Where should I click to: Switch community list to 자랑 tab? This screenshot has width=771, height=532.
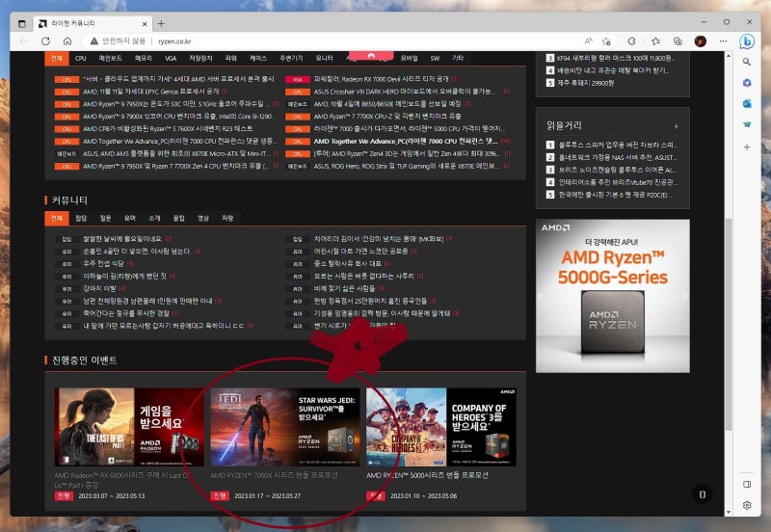point(227,218)
